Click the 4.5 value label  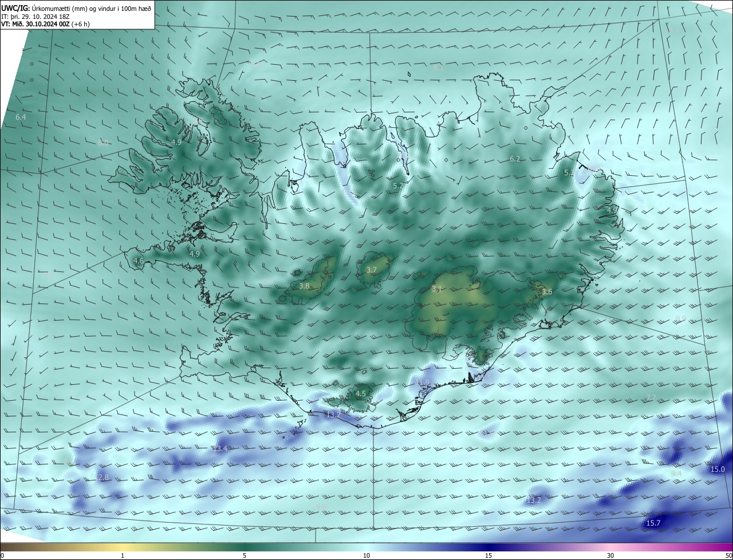(x=360, y=393)
